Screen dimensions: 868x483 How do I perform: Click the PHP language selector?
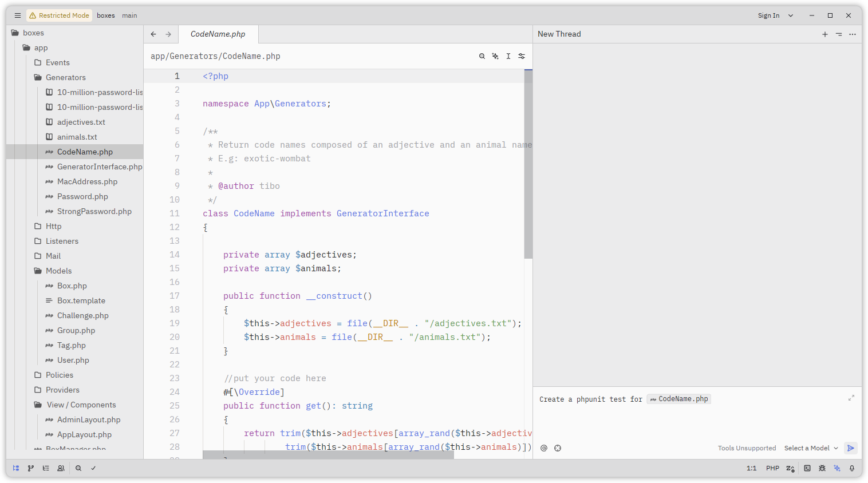click(x=772, y=468)
